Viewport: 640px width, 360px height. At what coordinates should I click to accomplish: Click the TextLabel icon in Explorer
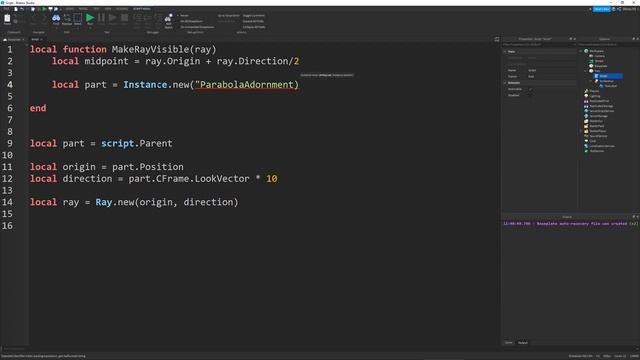[601, 86]
